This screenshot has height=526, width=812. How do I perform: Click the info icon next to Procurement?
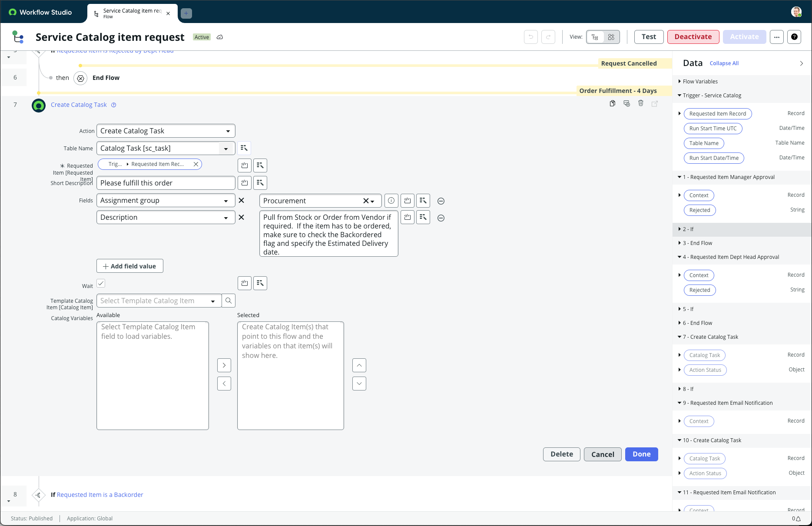(x=391, y=201)
